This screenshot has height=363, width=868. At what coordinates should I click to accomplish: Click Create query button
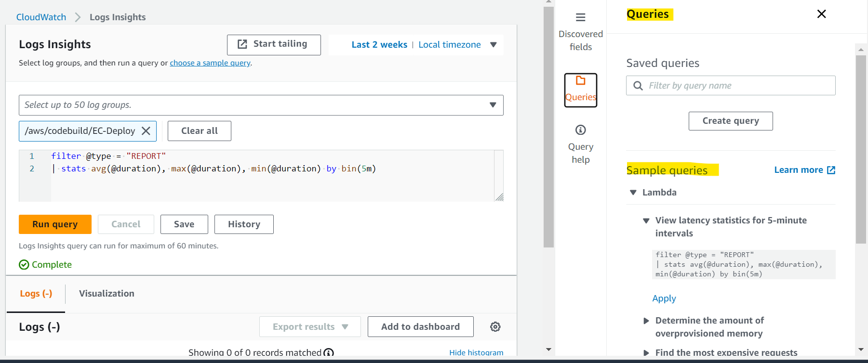coord(731,121)
